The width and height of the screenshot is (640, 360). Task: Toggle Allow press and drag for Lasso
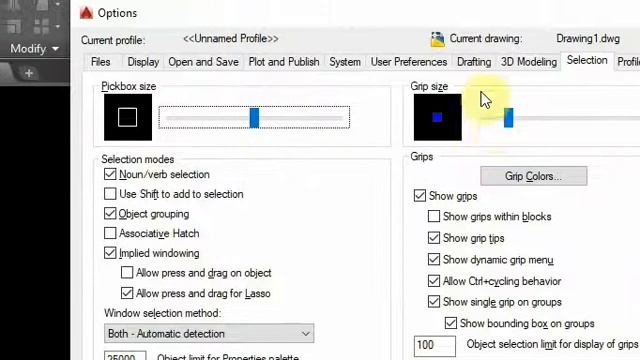(127, 293)
